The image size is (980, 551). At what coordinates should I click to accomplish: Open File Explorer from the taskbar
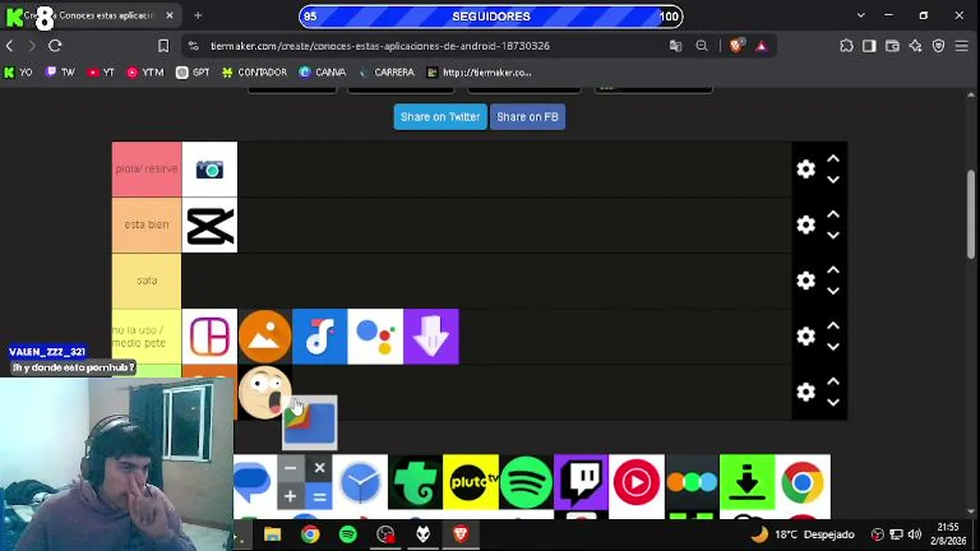coord(273,534)
